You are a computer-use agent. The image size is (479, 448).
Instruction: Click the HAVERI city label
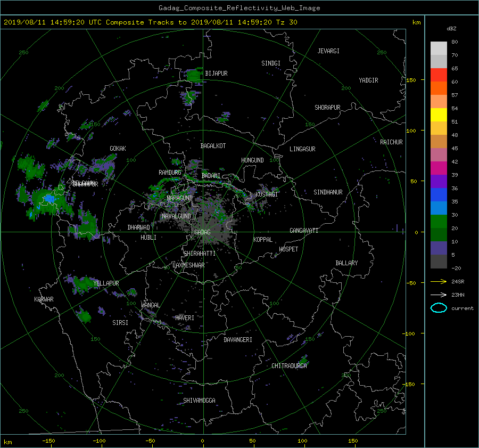point(185,318)
